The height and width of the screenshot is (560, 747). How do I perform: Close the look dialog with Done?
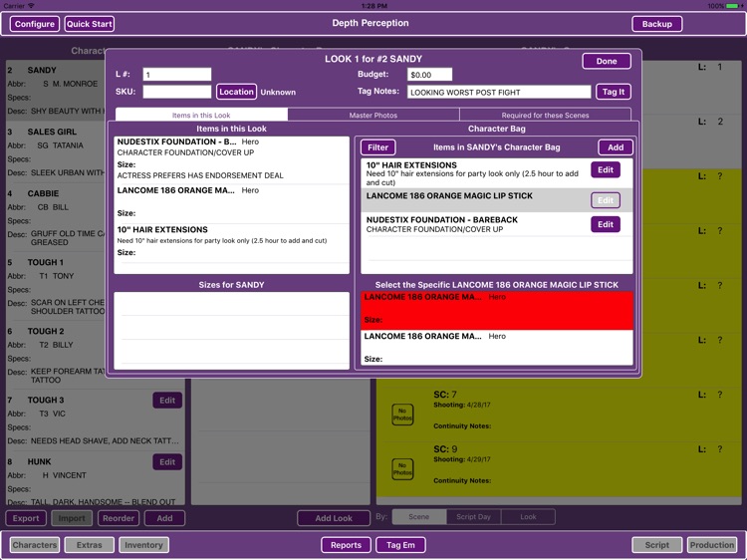point(607,61)
